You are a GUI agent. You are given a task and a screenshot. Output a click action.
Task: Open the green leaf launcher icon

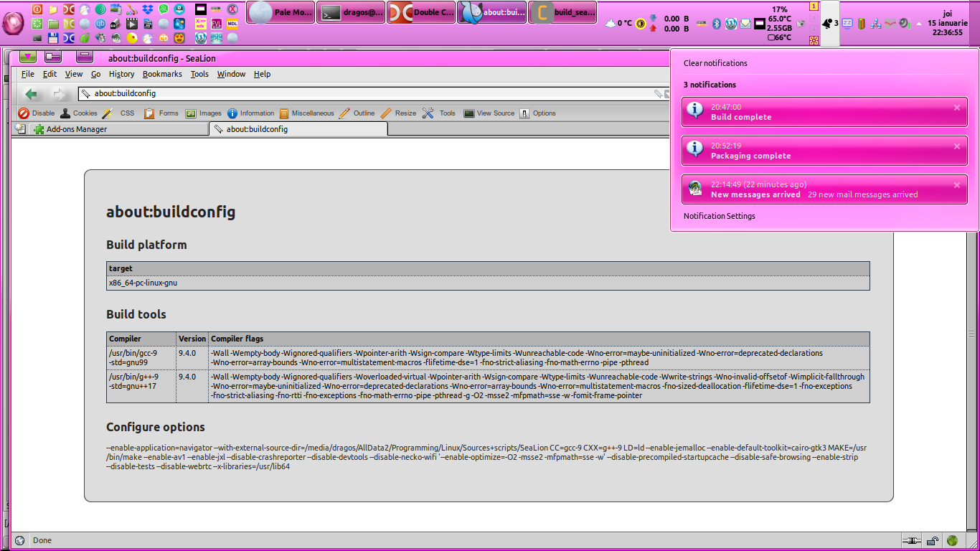click(x=85, y=38)
